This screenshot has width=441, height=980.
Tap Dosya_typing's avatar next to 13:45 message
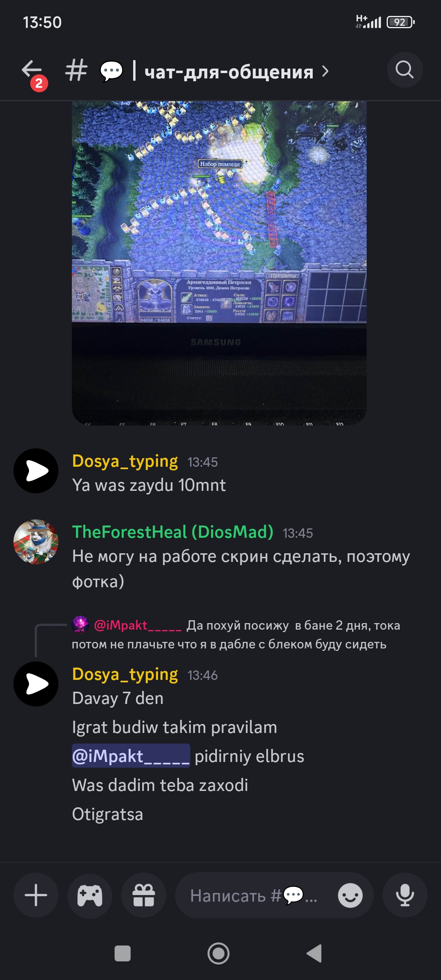pyautogui.click(x=36, y=471)
